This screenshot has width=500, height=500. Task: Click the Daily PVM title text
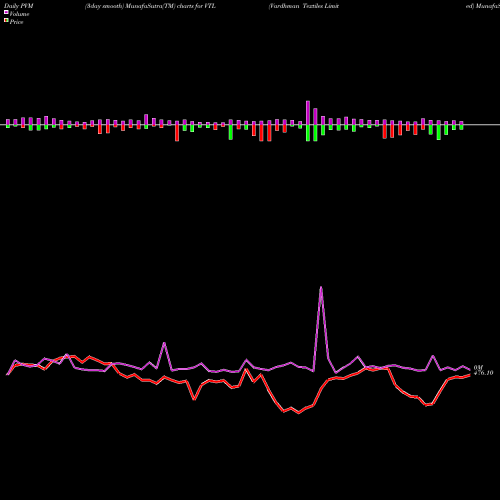pyautogui.click(x=19, y=6)
